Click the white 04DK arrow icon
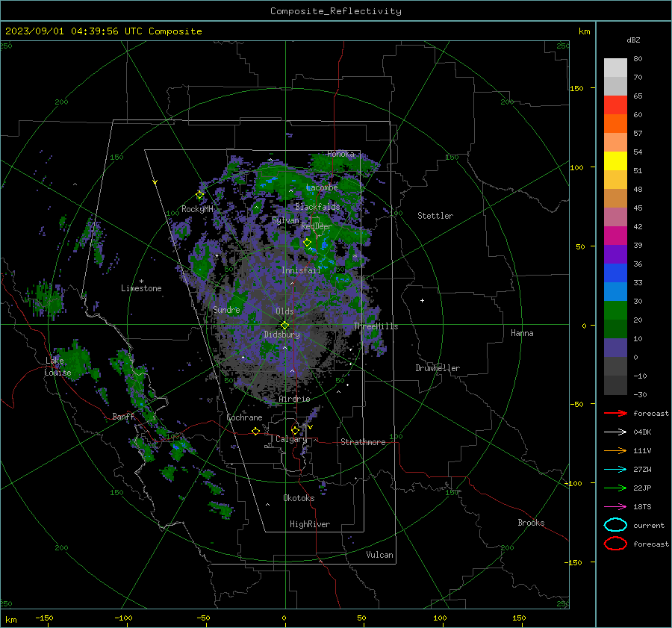The image size is (672, 628). tap(615, 432)
